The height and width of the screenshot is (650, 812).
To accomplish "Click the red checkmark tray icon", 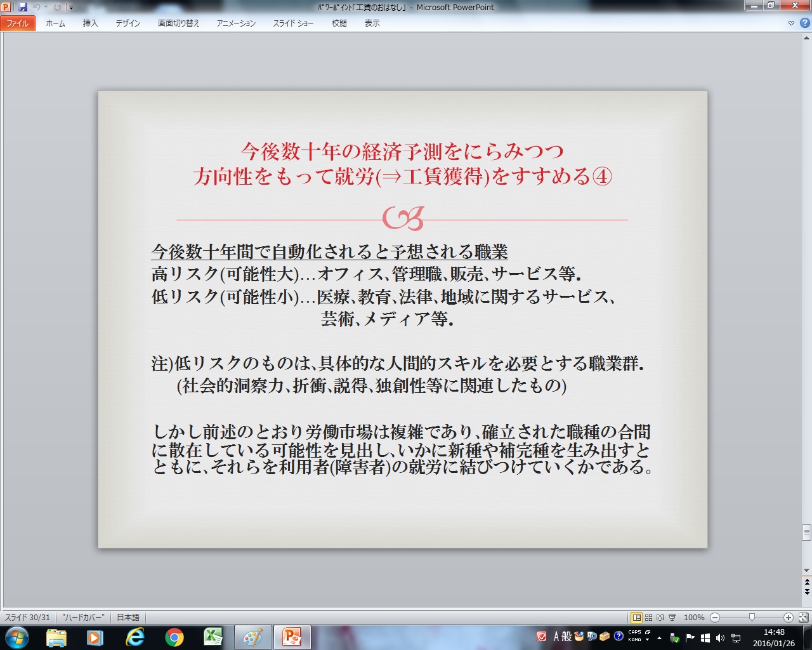I will click(x=542, y=636).
